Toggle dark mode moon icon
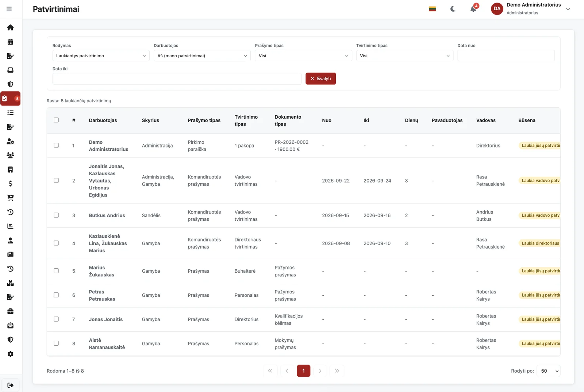Image resolution: width=584 pixels, height=392 pixels. pos(453,9)
